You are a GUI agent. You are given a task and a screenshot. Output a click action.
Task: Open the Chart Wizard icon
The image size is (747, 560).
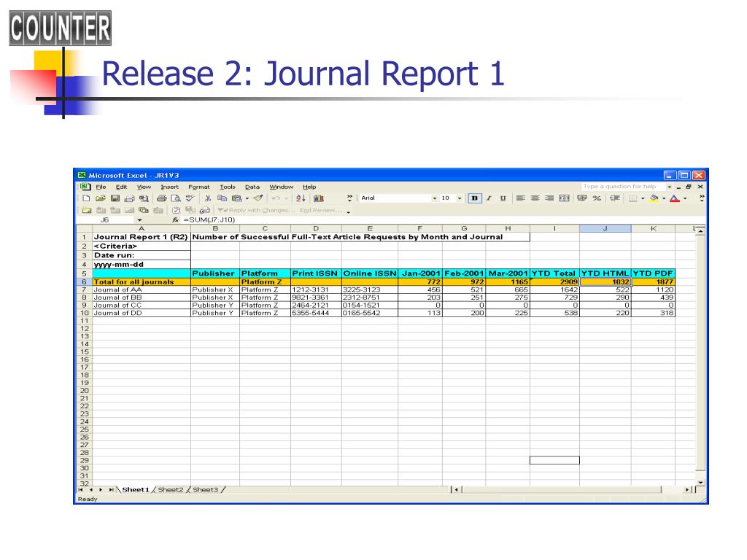319,198
